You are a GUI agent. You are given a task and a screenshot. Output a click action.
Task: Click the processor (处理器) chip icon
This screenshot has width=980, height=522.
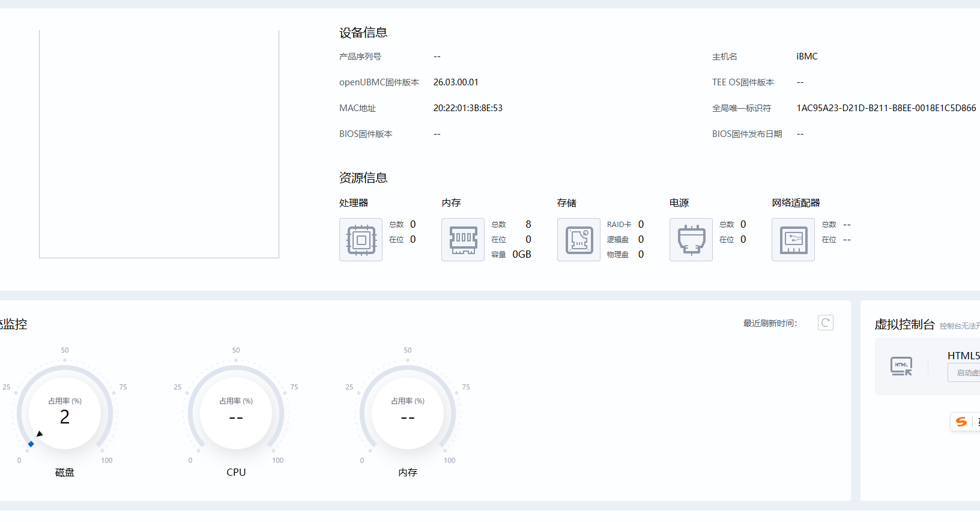pos(361,240)
